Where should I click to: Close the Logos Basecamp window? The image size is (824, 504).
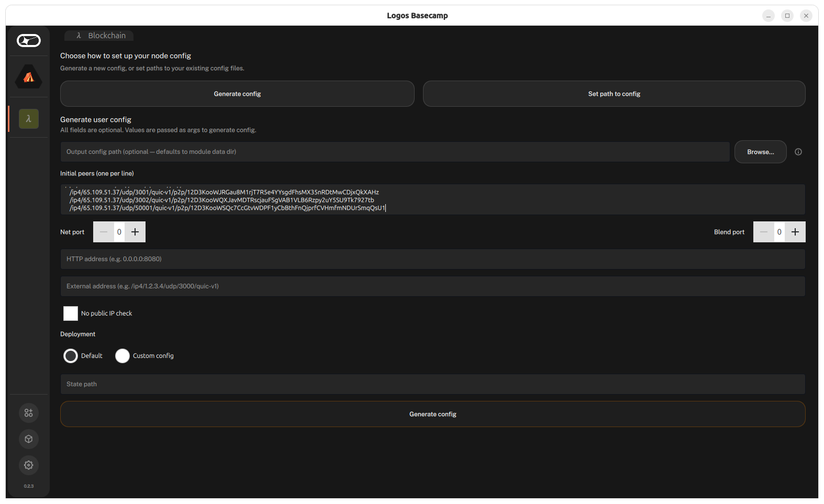(x=806, y=16)
